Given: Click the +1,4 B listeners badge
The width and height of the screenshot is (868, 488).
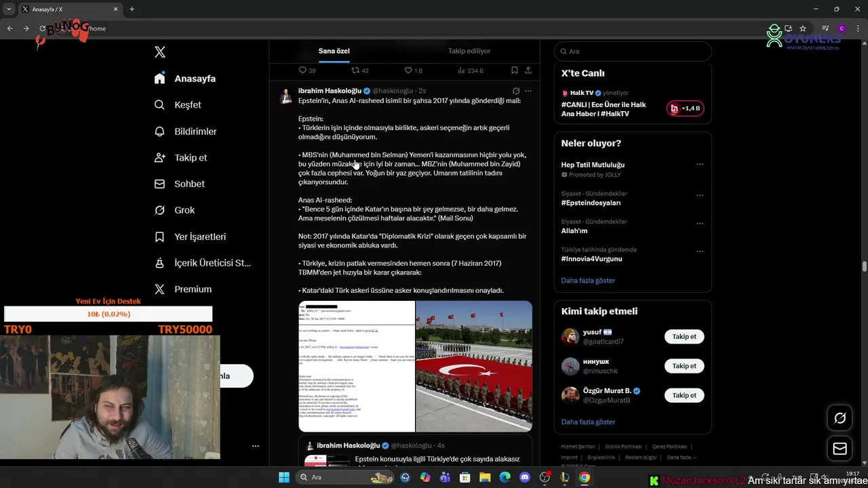Looking at the screenshot, I should (x=685, y=108).
